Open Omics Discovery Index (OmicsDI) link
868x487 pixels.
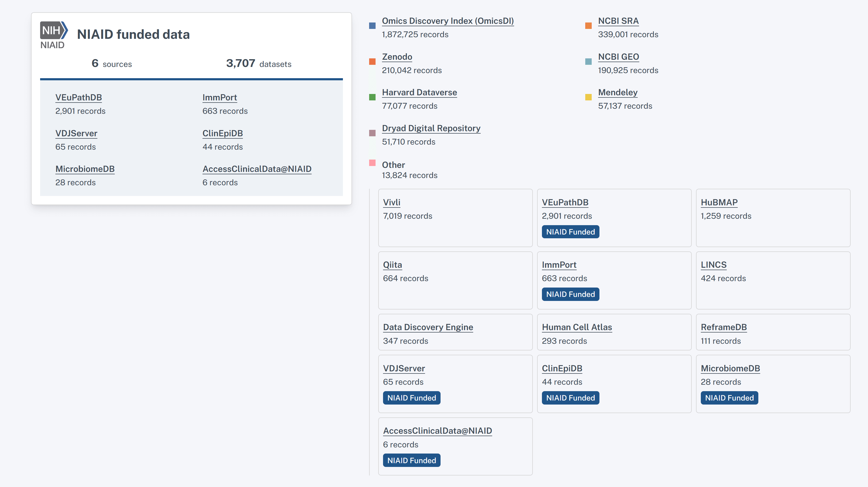pyautogui.click(x=448, y=21)
